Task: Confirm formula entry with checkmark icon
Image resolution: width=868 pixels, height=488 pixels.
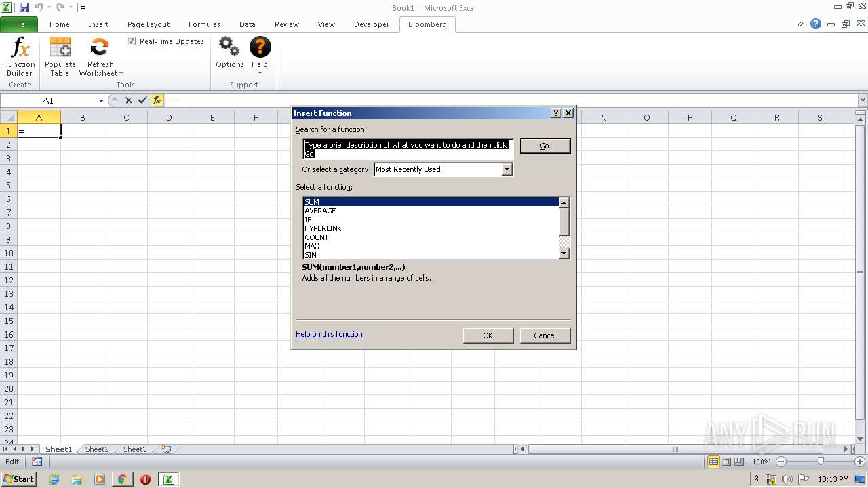Action: tap(142, 100)
